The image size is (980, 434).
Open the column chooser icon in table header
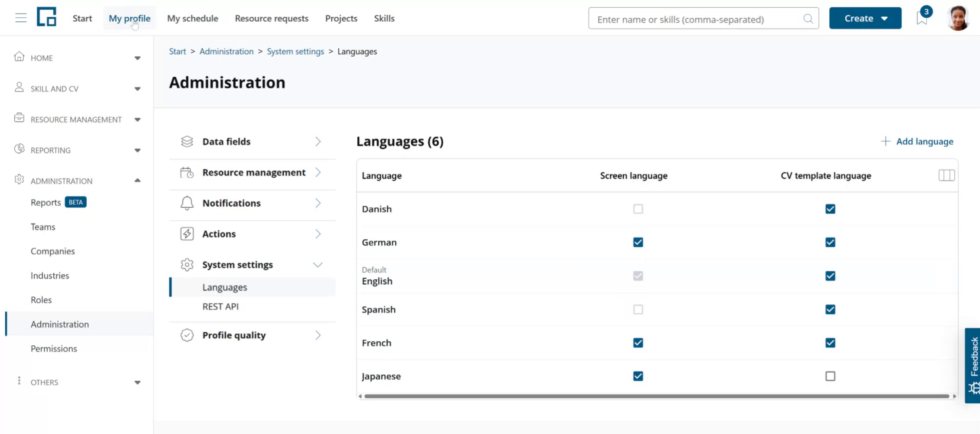click(x=946, y=175)
